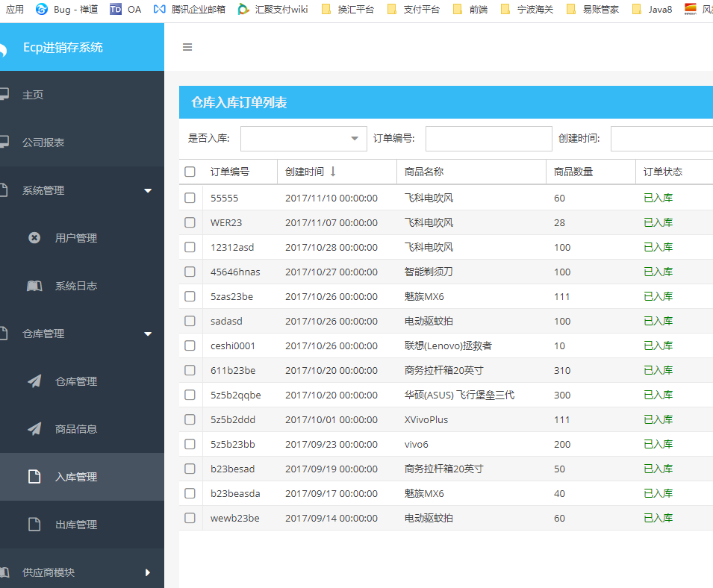Image resolution: width=713 pixels, height=588 pixels.
Task: Open the 易账管家 bookmark folder
Action: coord(593,9)
